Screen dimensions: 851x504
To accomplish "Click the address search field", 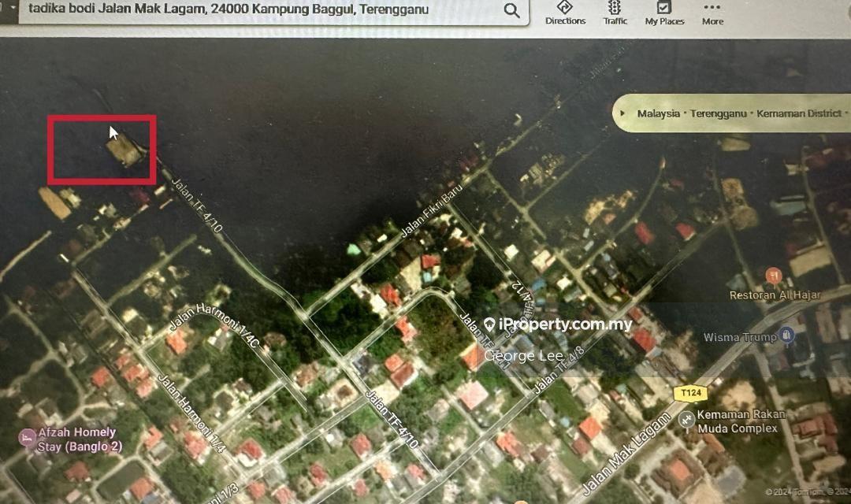I will pos(260,10).
